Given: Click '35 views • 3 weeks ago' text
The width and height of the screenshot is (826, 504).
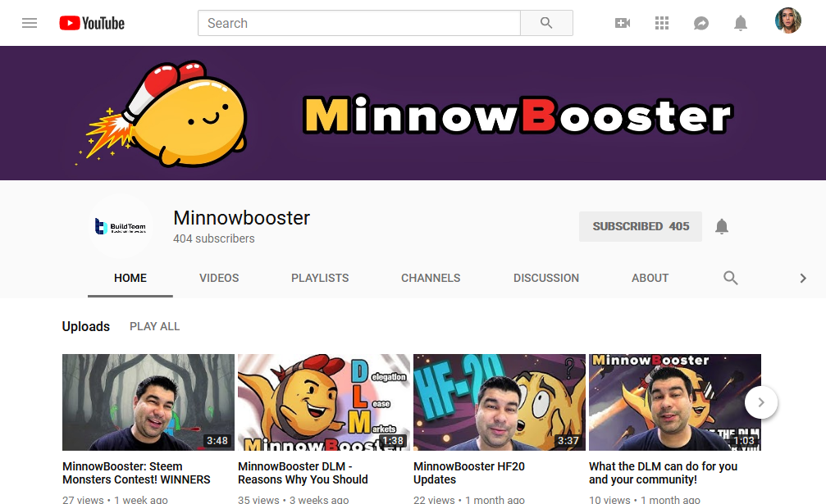Looking at the screenshot, I should point(294,499).
